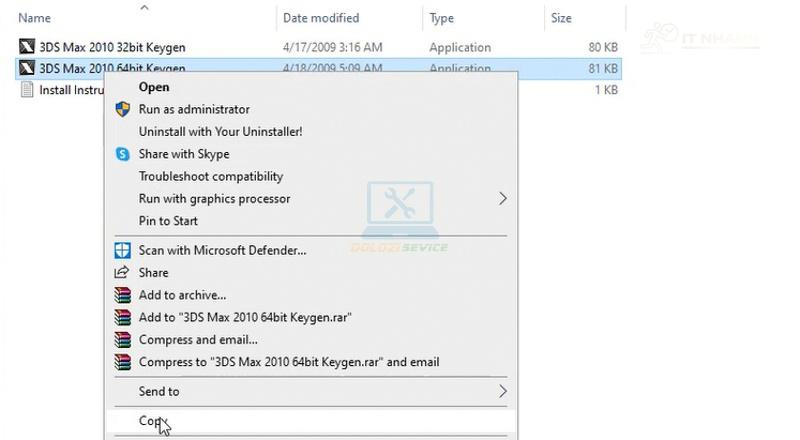This screenshot has width=800, height=440.
Task: Click the WinRAR icon beside Add to archive
Action: pyautogui.click(x=122, y=295)
